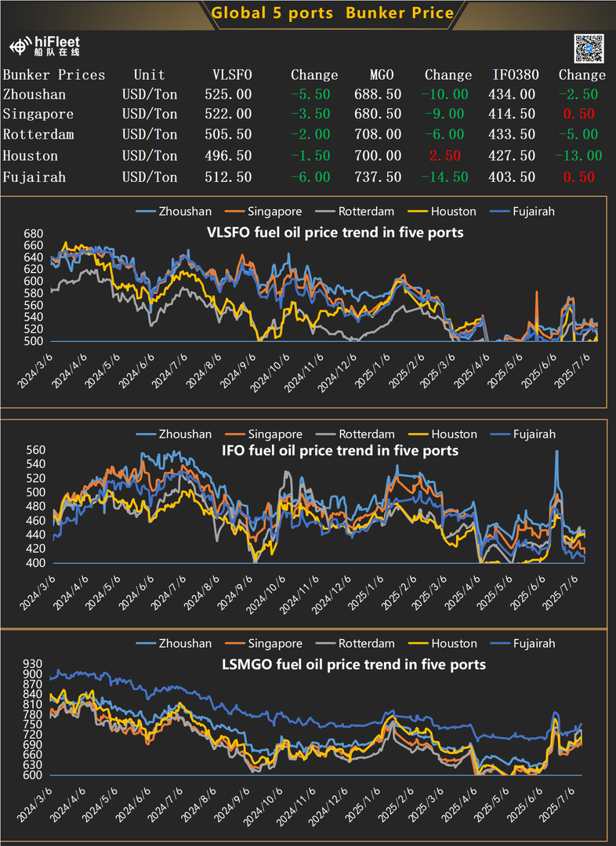
Task: Click the Unit column header
Action: [149, 75]
